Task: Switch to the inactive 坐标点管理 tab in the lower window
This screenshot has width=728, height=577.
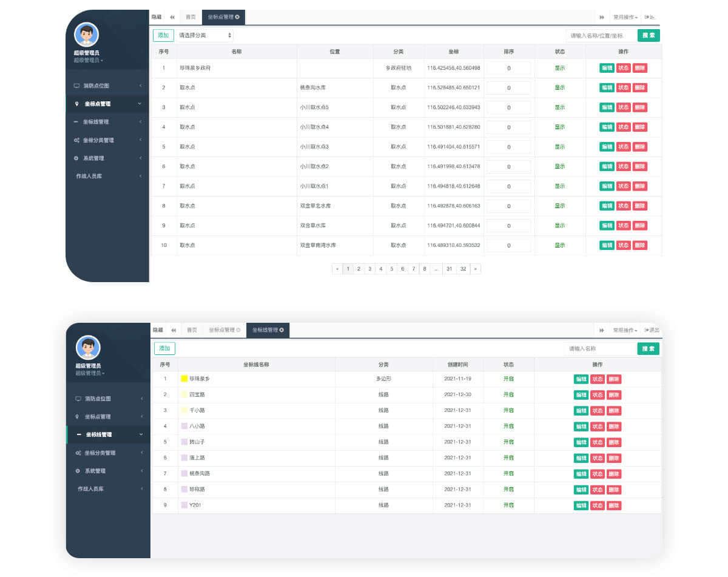Action: point(224,330)
